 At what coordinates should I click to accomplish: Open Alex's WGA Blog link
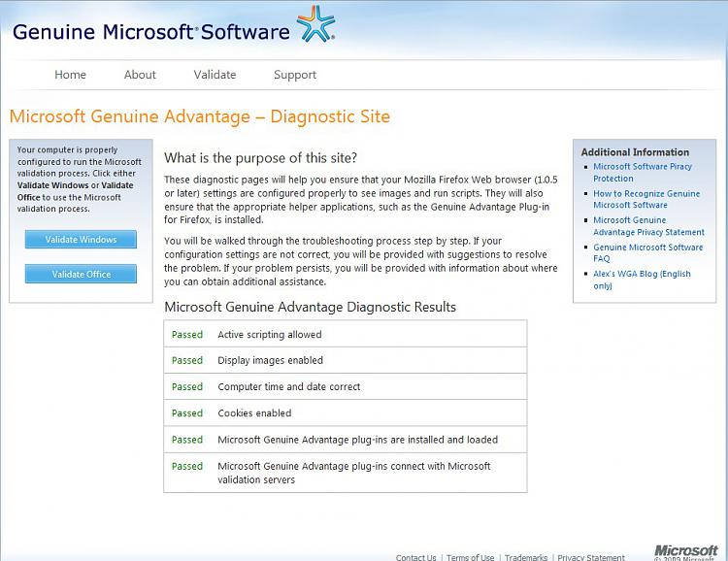pyautogui.click(x=642, y=280)
